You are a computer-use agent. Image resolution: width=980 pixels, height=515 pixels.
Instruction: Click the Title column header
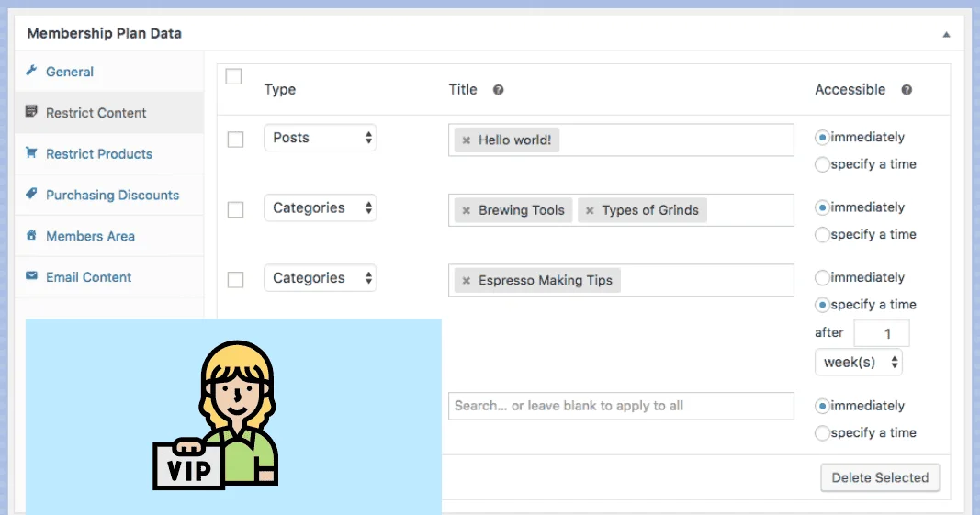click(x=463, y=89)
